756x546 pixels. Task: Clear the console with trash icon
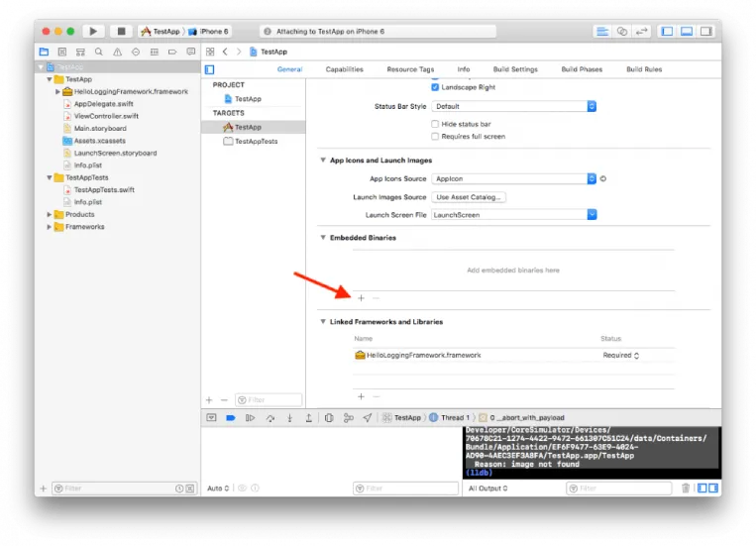click(x=686, y=489)
